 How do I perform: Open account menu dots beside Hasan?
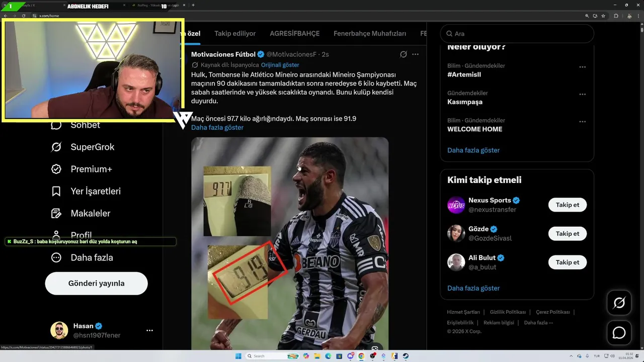(x=149, y=330)
